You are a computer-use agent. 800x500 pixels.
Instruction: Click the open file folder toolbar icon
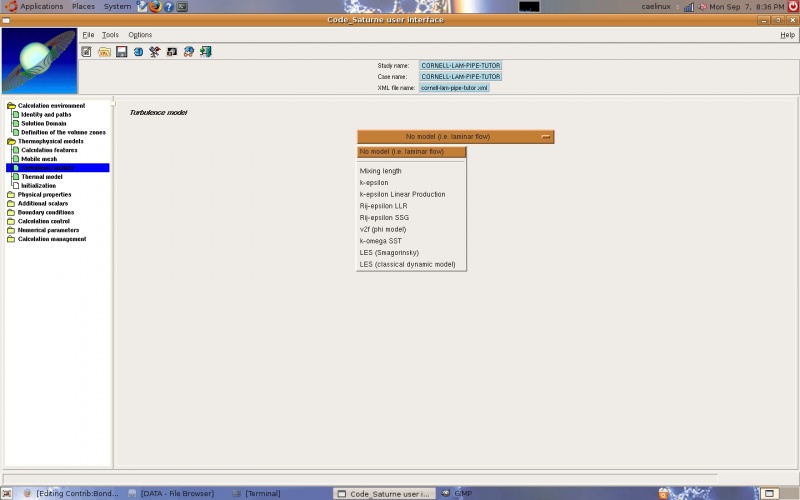104,52
